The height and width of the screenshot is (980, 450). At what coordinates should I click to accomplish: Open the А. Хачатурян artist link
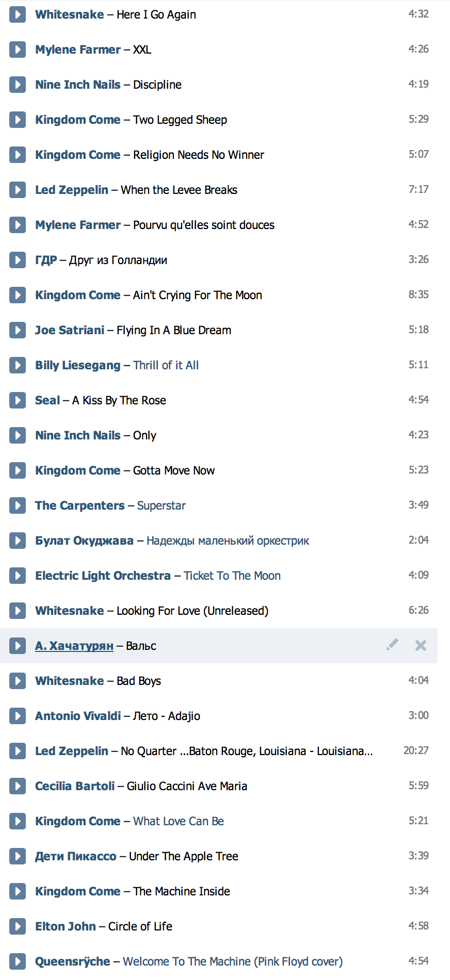pos(74,646)
